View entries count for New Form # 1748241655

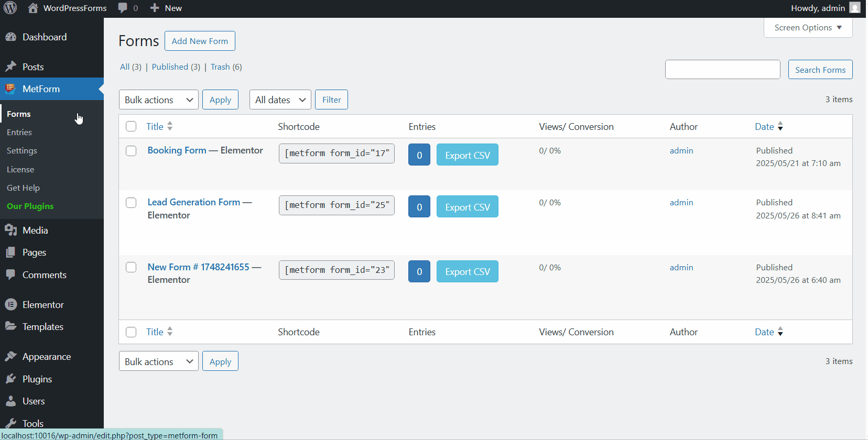click(x=419, y=271)
